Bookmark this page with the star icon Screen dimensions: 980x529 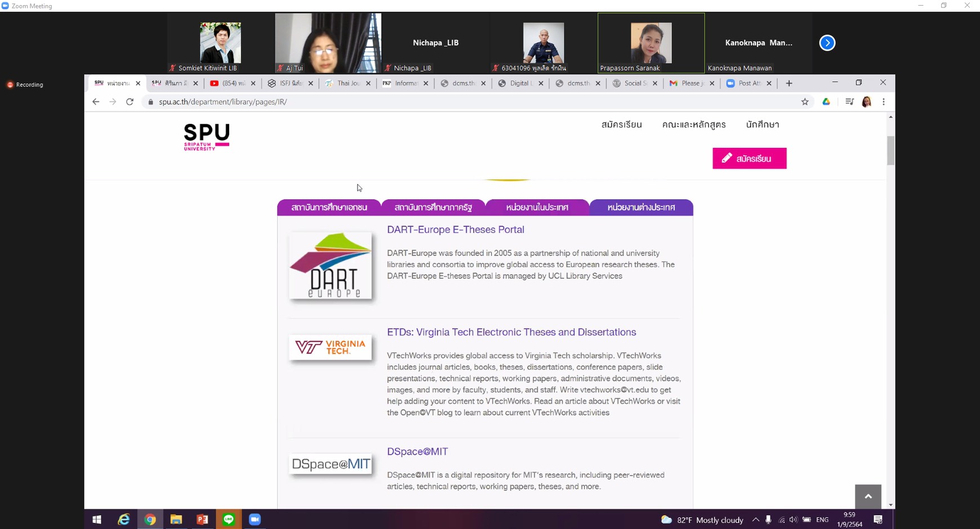[x=805, y=102]
